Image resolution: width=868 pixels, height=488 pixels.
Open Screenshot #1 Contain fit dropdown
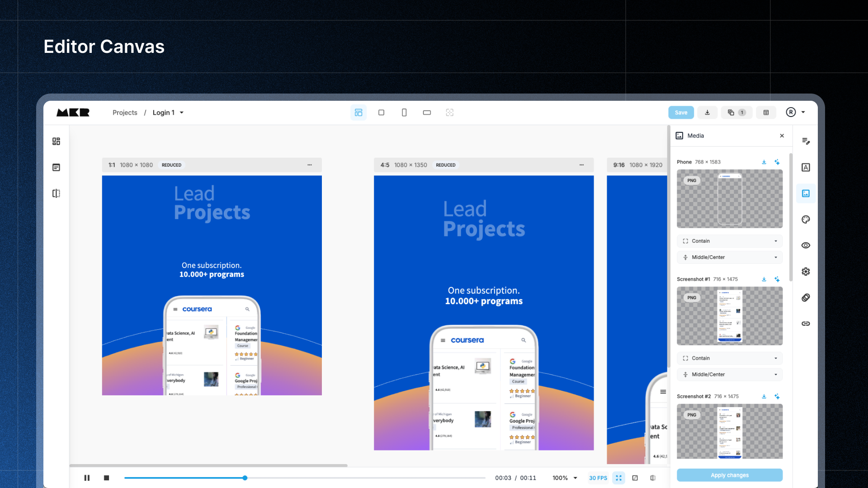[730, 358]
